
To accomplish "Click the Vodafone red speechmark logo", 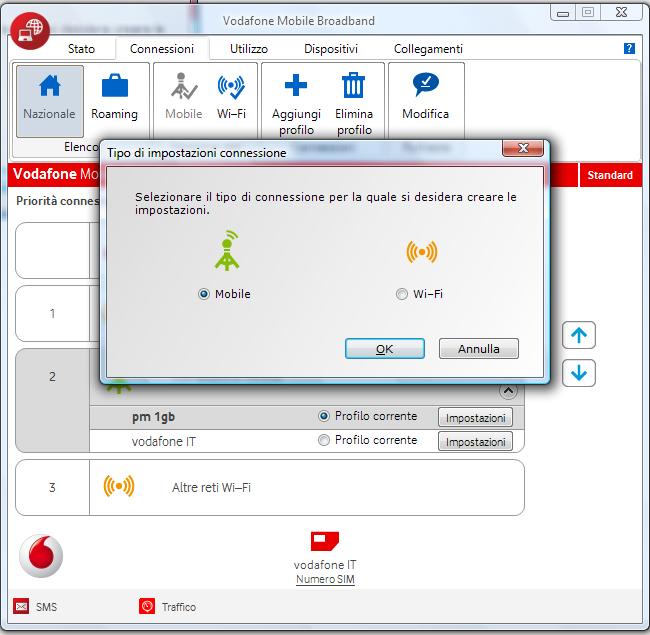I will click(x=41, y=556).
